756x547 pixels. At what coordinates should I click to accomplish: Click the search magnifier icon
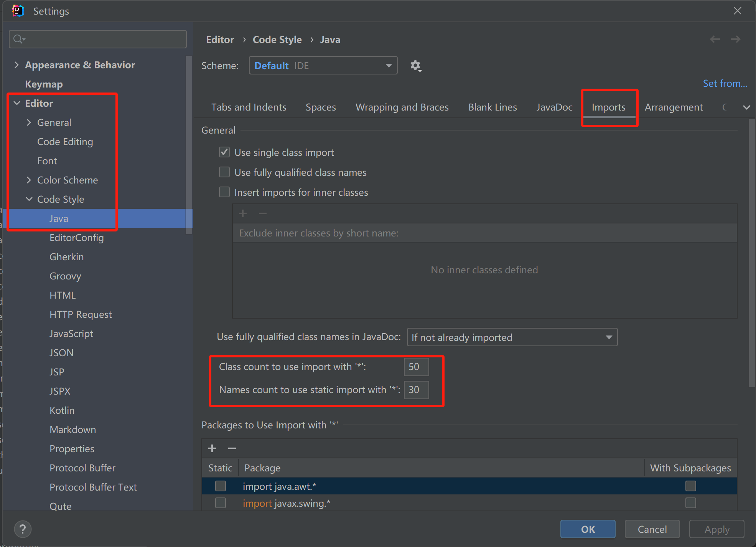click(19, 39)
